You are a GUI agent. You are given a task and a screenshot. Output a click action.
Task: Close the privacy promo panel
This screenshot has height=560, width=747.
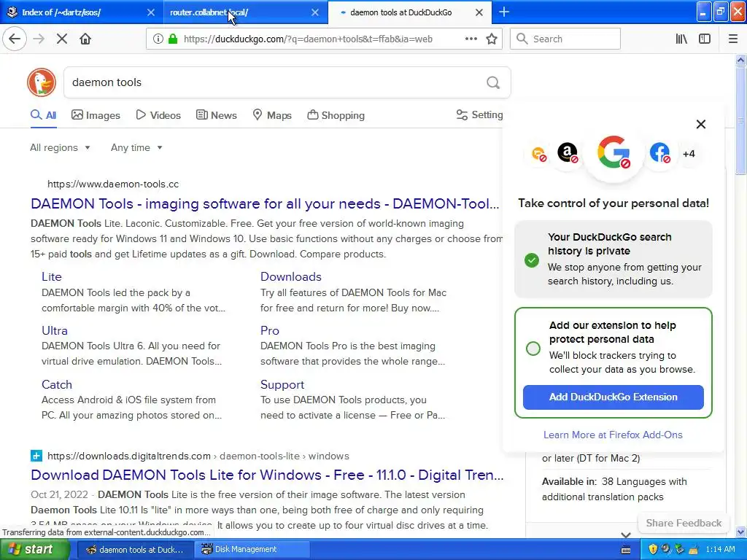[x=701, y=124]
